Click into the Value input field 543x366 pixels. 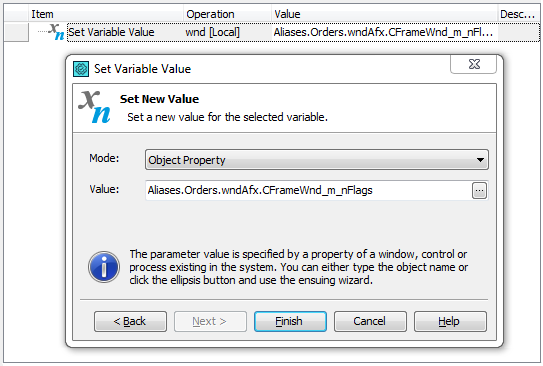point(308,190)
